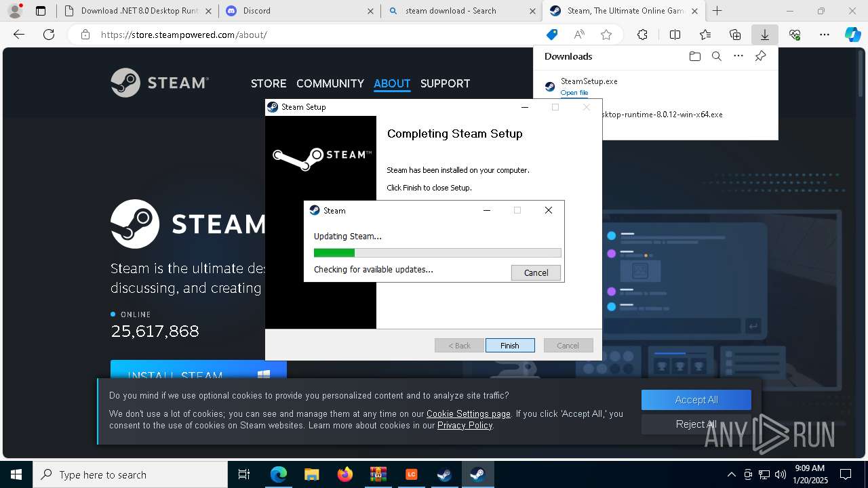Pin the Downloads panel

760,56
